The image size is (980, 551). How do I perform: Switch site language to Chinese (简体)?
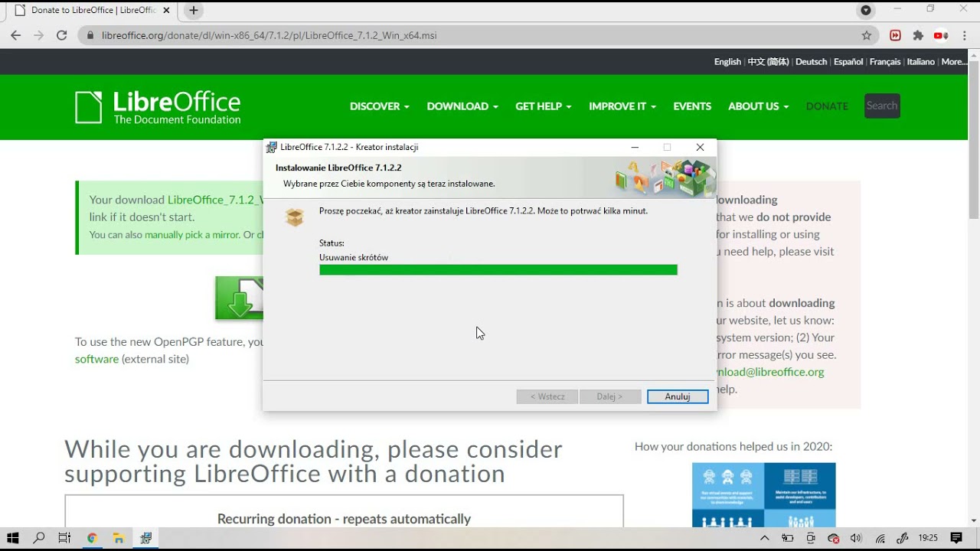pos(768,62)
